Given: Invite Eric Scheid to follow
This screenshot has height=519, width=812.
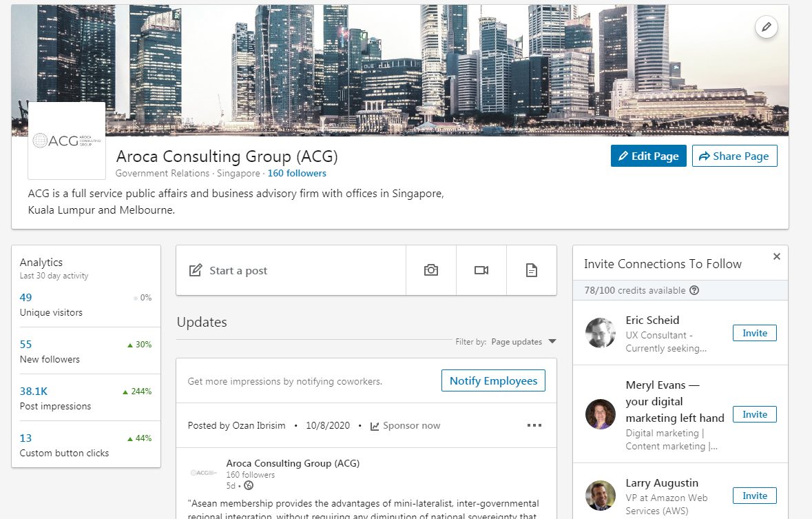Looking at the screenshot, I should point(754,333).
